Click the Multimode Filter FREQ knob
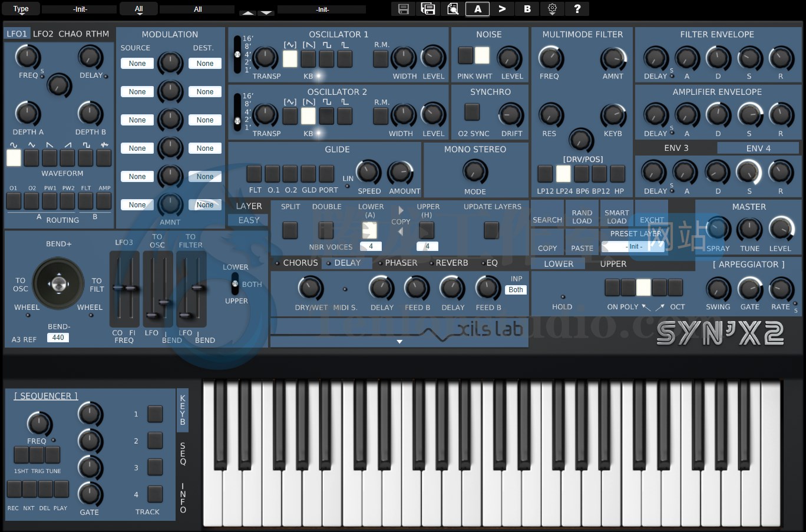The image size is (806, 532). click(551, 58)
